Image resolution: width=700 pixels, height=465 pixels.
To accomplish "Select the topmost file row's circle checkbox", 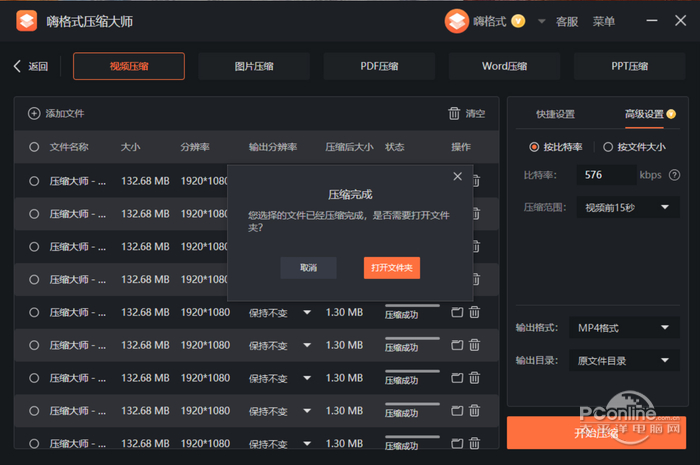I will coord(34,181).
